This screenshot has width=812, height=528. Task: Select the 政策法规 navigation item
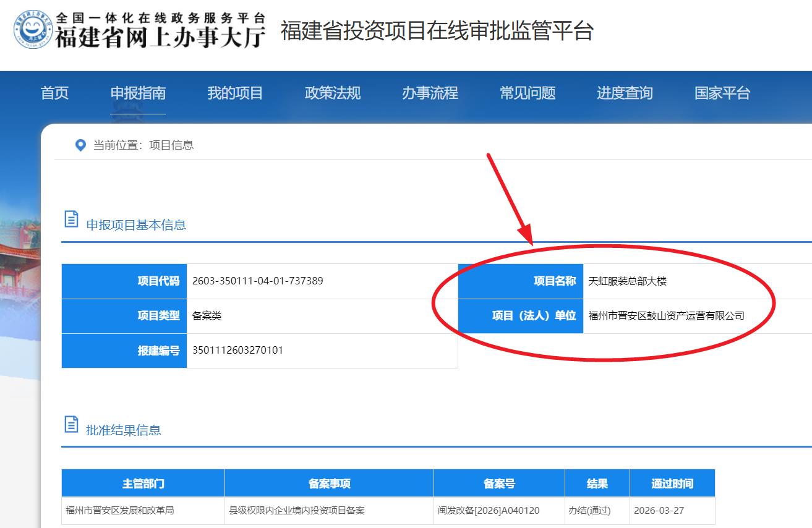pyautogui.click(x=333, y=93)
